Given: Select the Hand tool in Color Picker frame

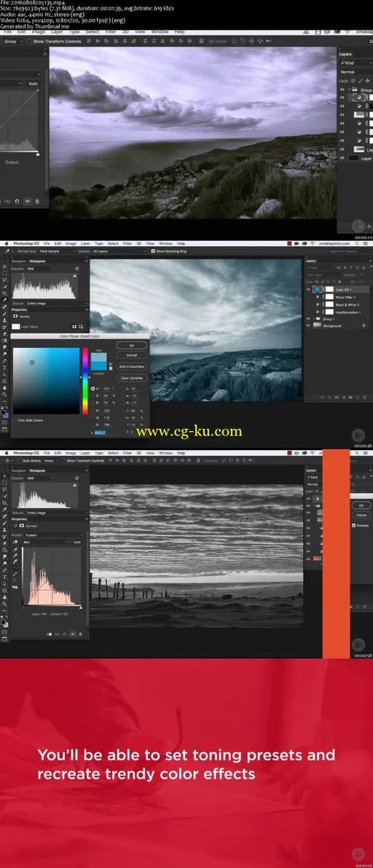Looking at the screenshot, I should 4,389.
